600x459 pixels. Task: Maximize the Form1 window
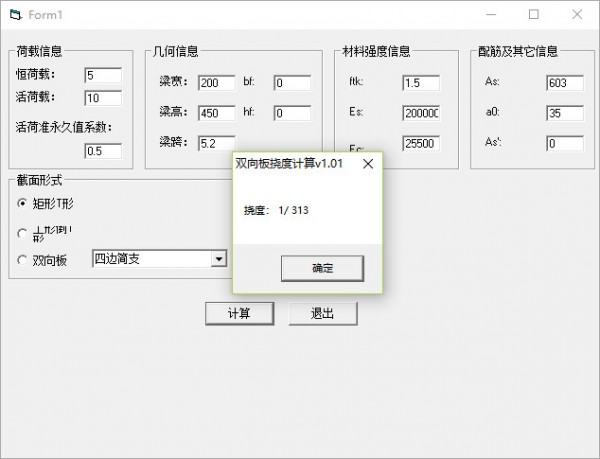[x=534, y=15]
